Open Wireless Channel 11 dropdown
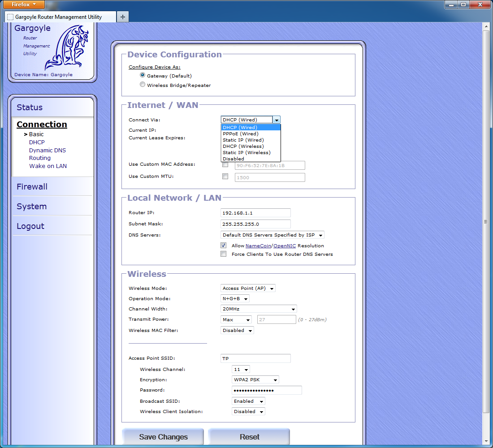The height and width of the screenshot is (448, 493). pyautogui.click(x=241, y=370)
